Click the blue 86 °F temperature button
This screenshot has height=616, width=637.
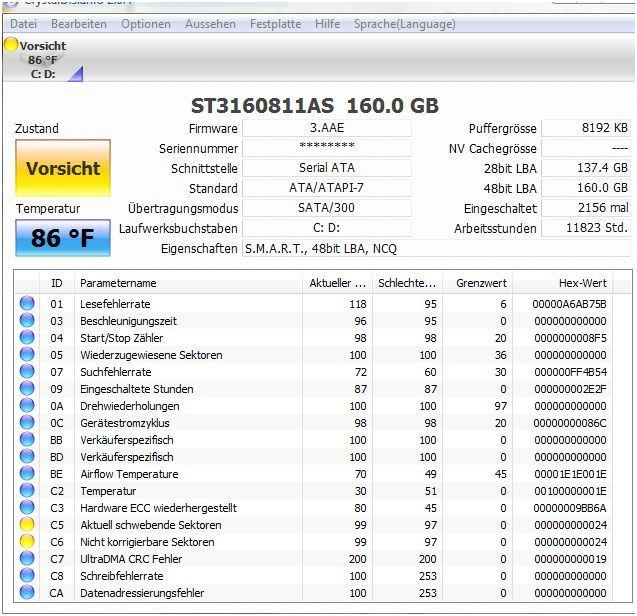coord(63,238)
